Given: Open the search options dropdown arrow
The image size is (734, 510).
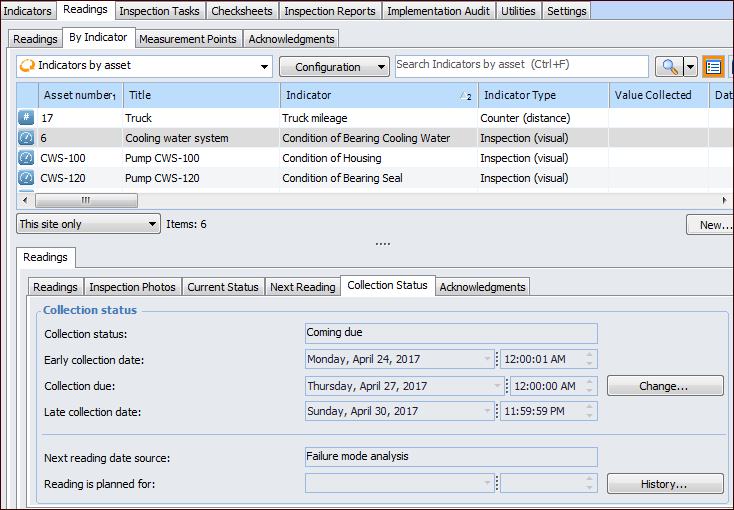Looking at the screenshot, I should click(x=690, y=67).
